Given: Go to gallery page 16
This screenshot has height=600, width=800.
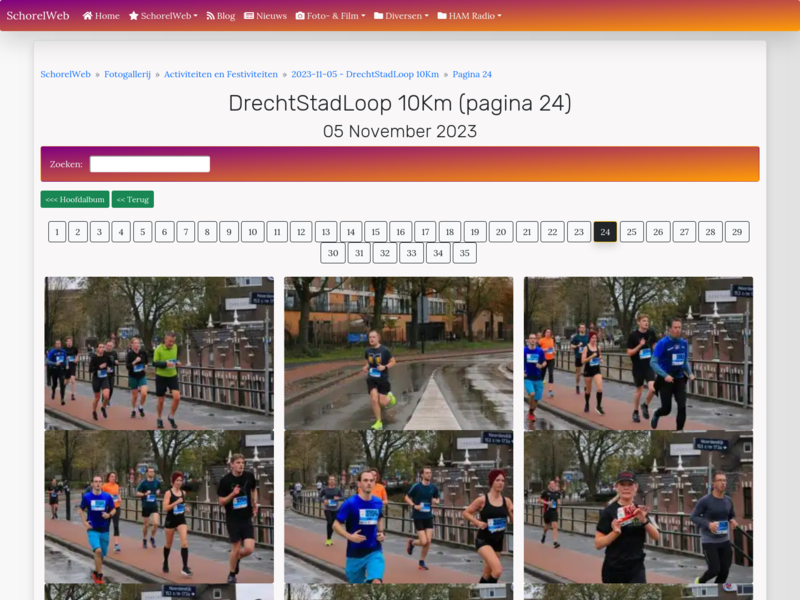Looking at the screenshot, I should [401, 232].
